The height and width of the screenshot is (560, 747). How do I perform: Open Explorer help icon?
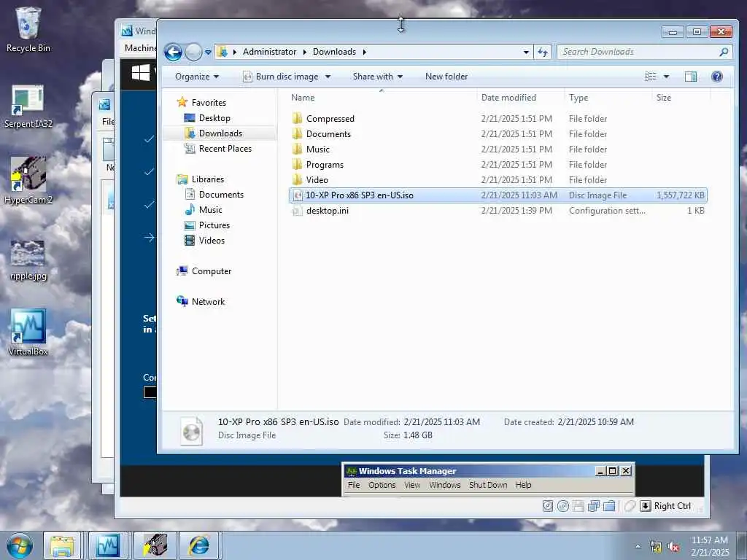click(x=717, y=77)
